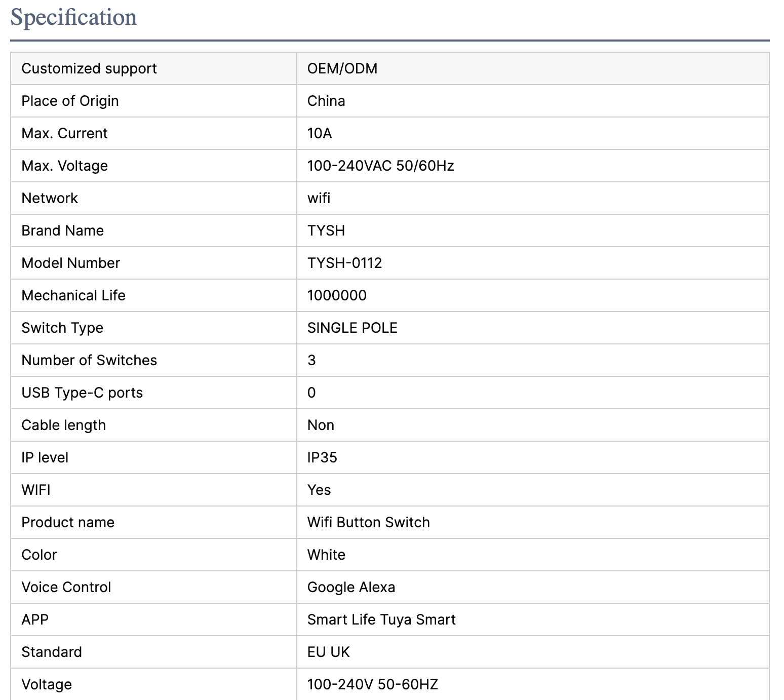
Task: Click the SINGLE POLE switch type value
Action: pos(352,328)
